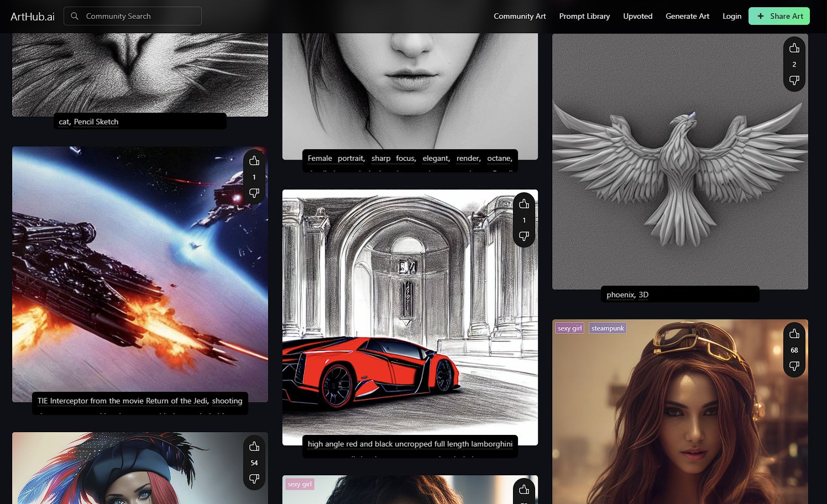
Task: Upvote the feathered hat image with 54 votes
Action: (x=254, y=447)
